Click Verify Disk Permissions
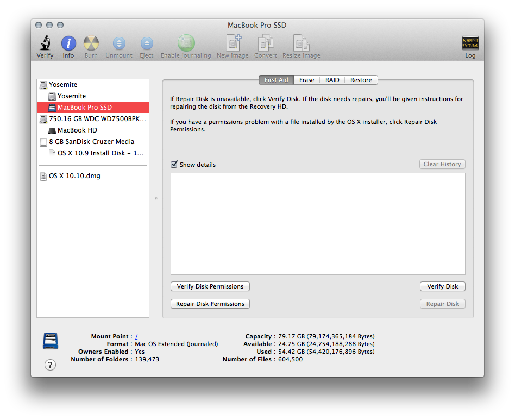Viewport: 515px width, 420px height. (210, 286)
